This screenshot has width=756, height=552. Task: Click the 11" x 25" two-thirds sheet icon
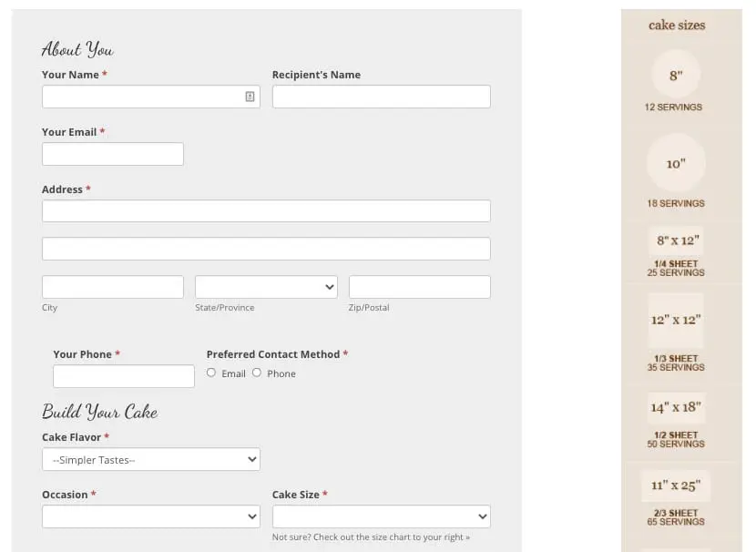click(x=675, y=486)
